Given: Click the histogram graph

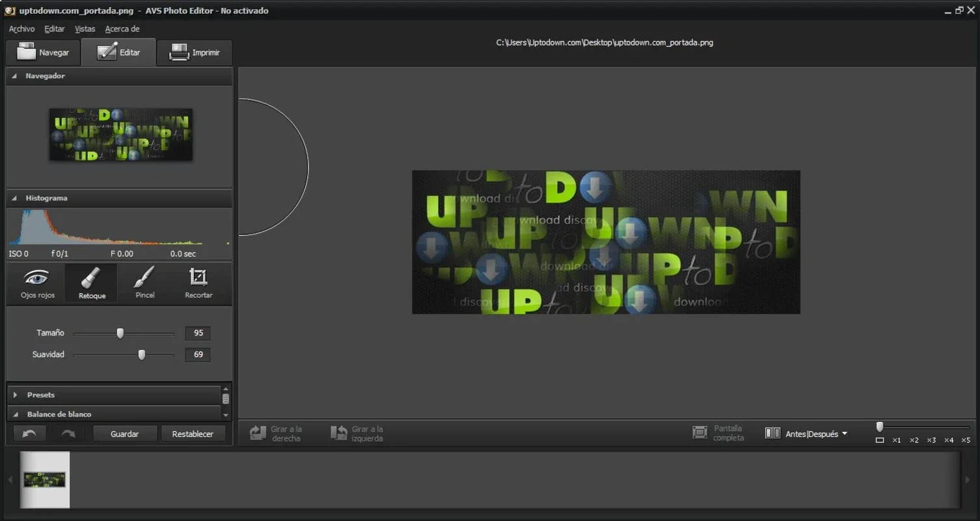Looking at the screenshot, I should pyautogui.click(x=119, y=227).
